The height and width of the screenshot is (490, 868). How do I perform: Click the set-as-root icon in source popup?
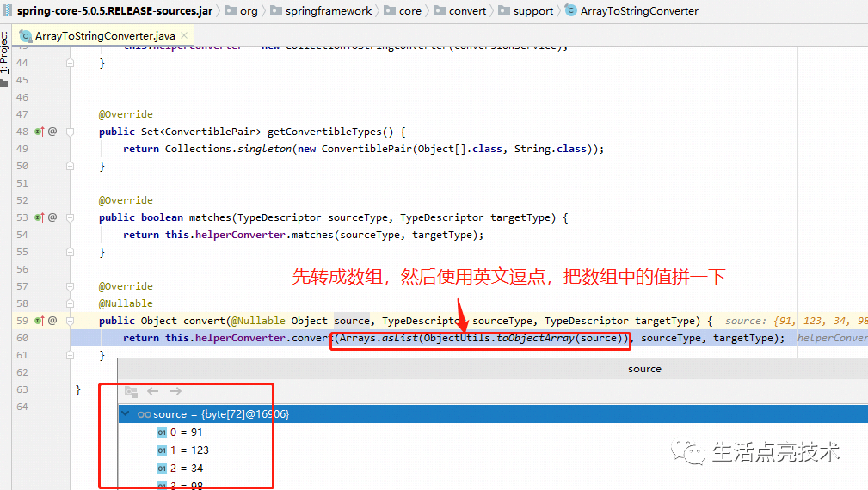tap(132, 391)
